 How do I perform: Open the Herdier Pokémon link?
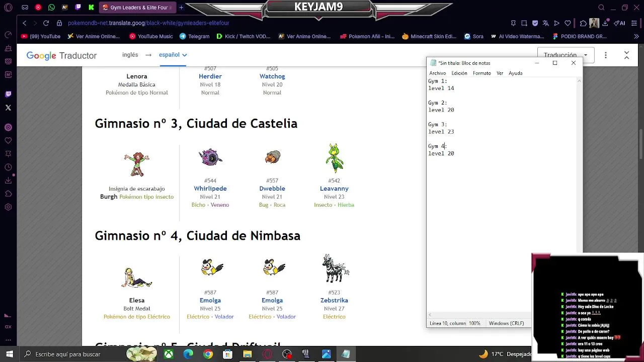[x=210, y=76]
